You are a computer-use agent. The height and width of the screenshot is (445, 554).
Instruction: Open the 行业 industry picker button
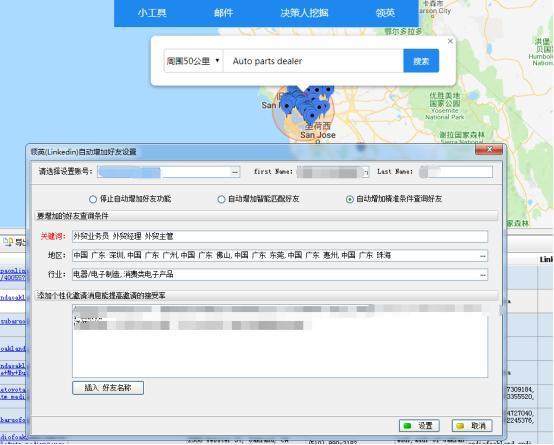point(483,275)
